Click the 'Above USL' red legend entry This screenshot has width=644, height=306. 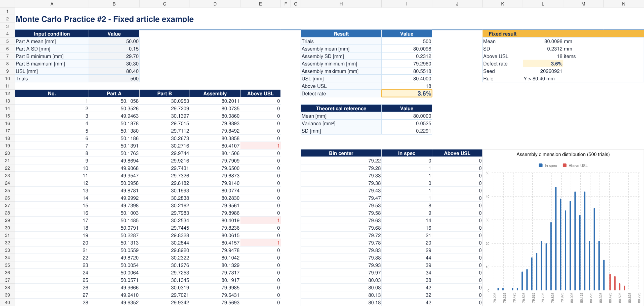click(x=575, y=166)
